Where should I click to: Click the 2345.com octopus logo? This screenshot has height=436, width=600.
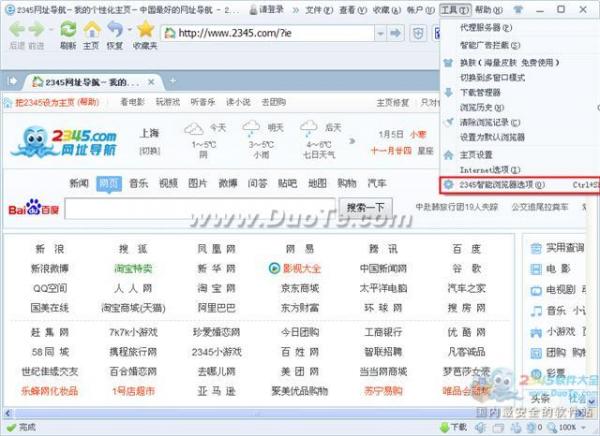(x=64, y=142)
